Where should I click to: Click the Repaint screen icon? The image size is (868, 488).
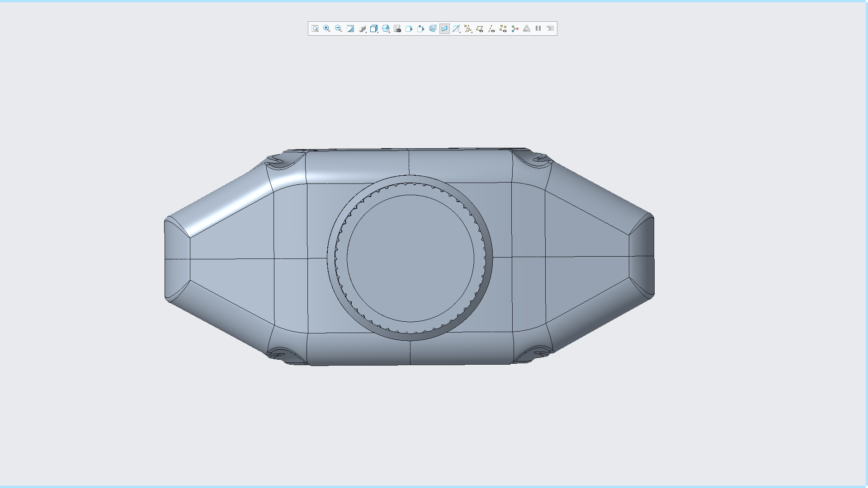point(350,28)
